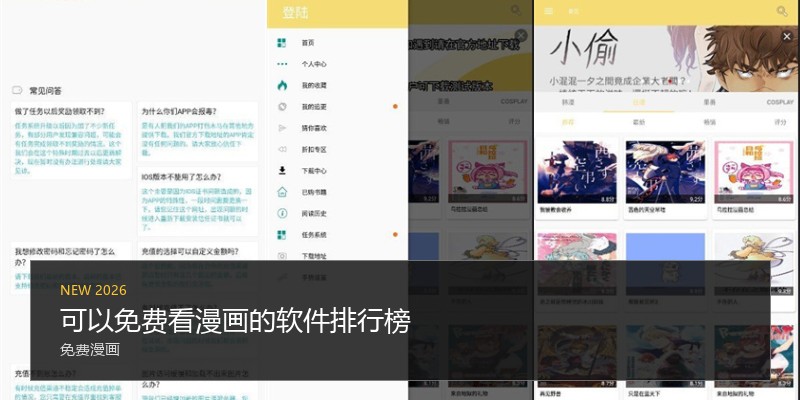This screenshot has width=800, height=400.
Task: Open right screen comic cover rated 8.8分
Action: coord(577,172)
